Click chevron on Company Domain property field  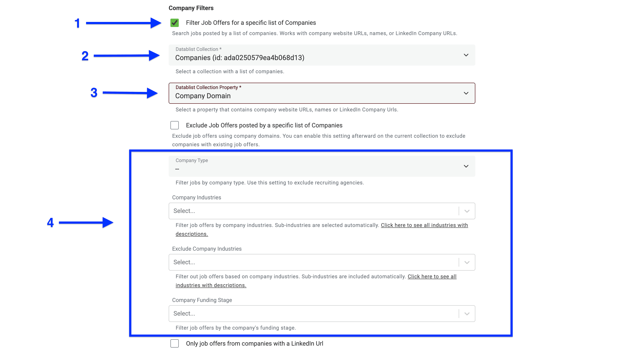[466, 93]
